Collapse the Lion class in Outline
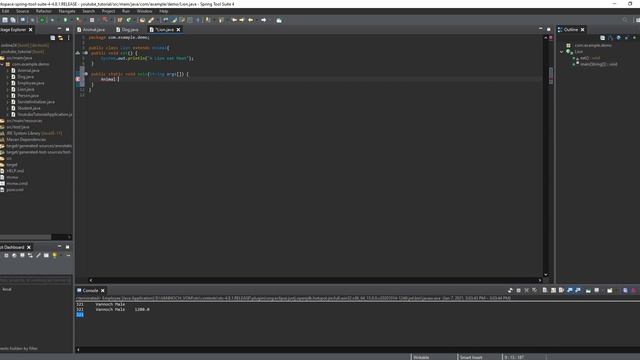Viewport: 640px width, 360px height. coord(562,52)
